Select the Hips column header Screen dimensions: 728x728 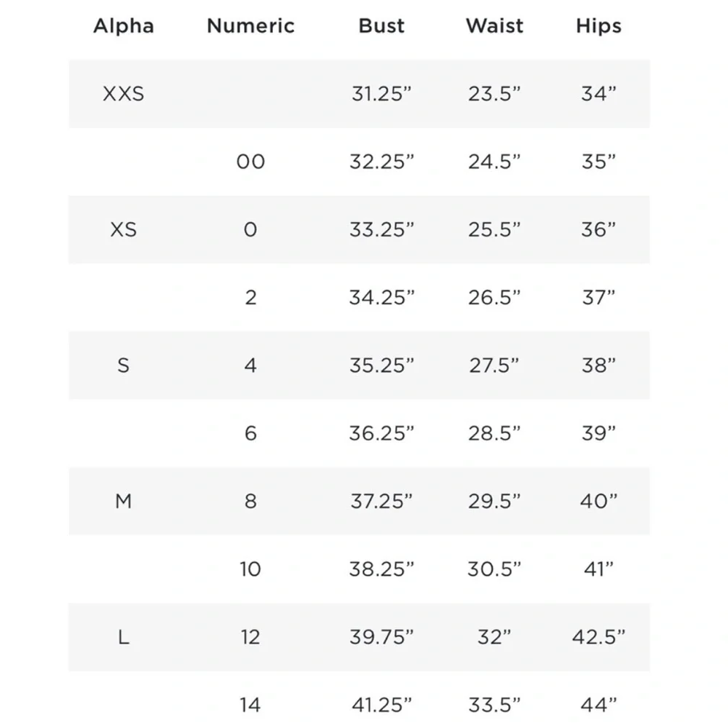pyautogui.click(x=598, y=25)
